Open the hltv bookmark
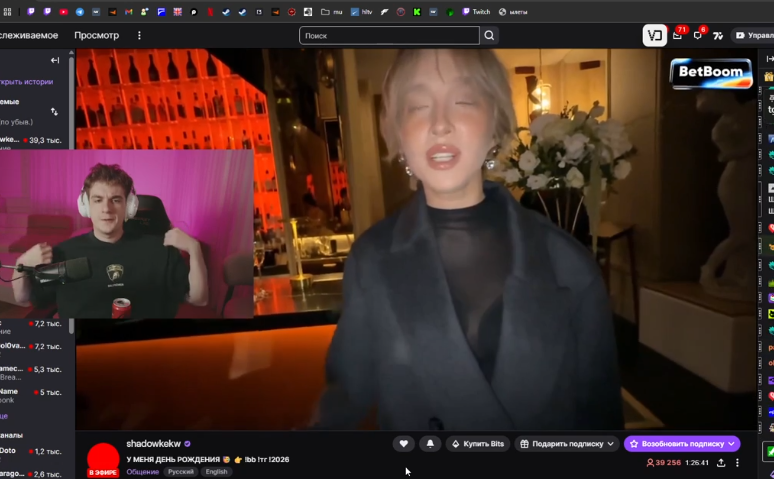Screen dimensions: 774x479 pos(361,12)
